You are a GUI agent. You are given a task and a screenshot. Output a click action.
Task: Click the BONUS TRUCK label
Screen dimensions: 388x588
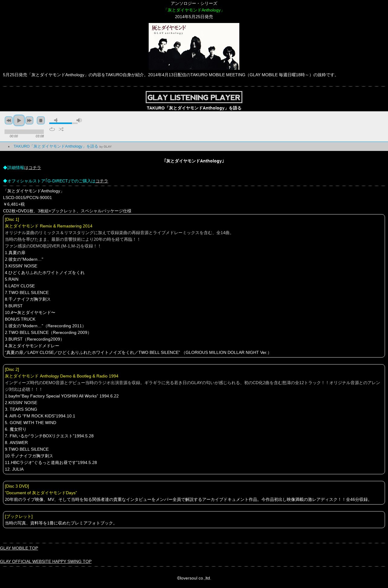pos(20,319)
